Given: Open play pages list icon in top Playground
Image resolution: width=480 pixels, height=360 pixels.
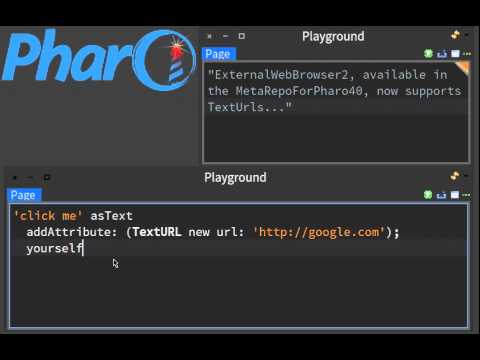Looking at the screenshot, I should point(455,54).
